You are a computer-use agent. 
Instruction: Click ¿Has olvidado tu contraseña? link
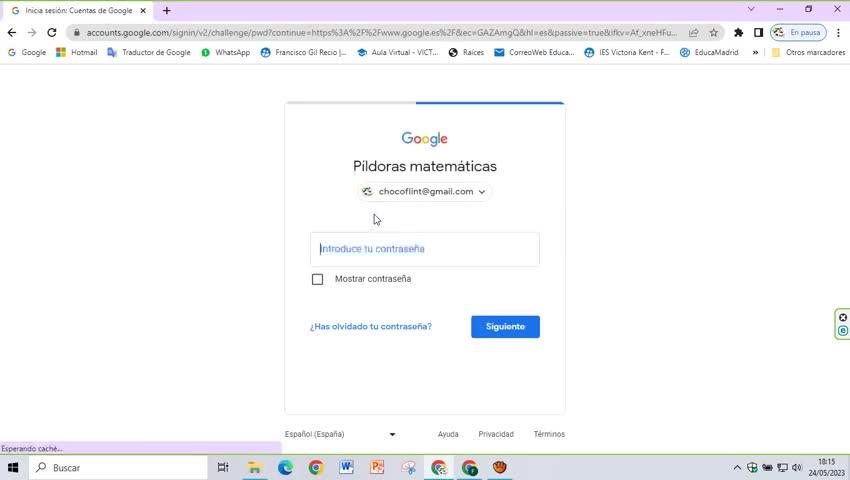point(371,327)
